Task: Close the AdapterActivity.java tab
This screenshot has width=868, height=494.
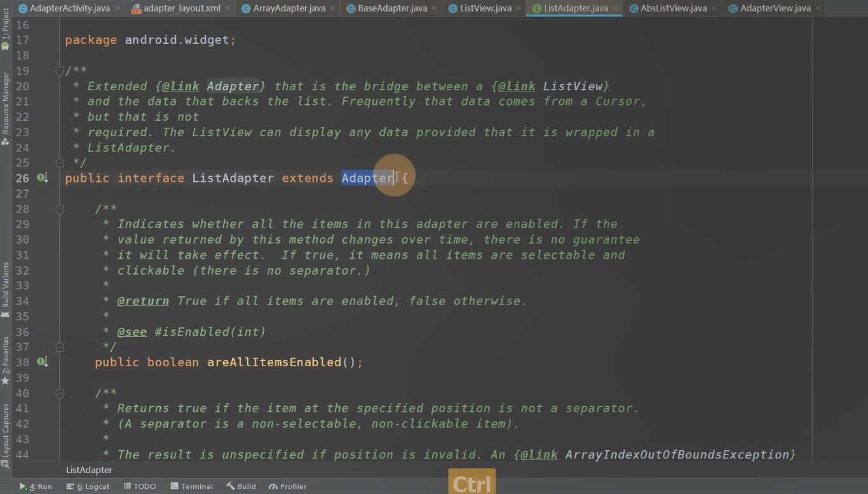Action: pos(117,9)
